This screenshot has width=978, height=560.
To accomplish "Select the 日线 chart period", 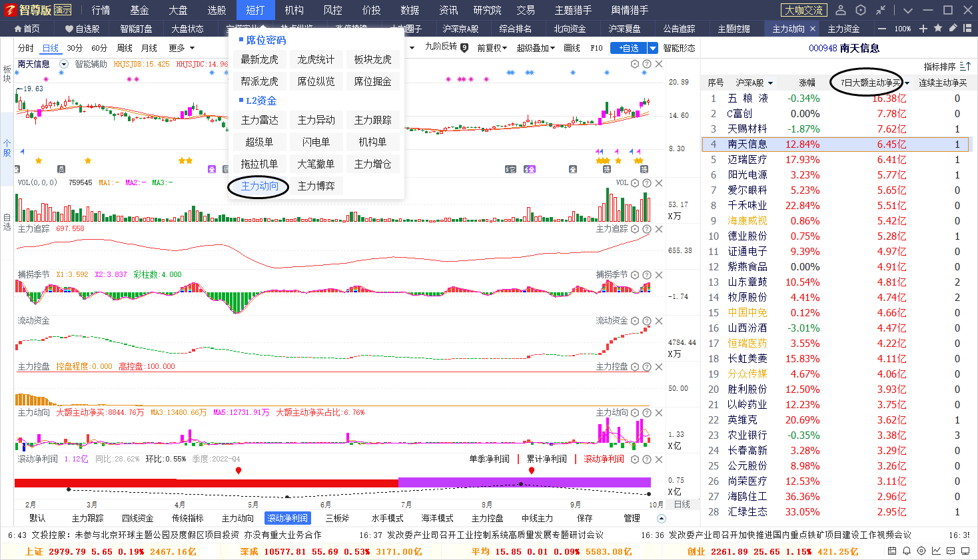I will pyautogui.click(x=51, y=48).
